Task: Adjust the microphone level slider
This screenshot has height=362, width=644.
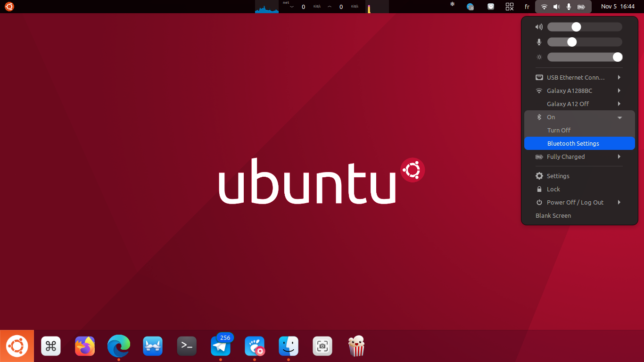Action: click(x=585, y=42)
